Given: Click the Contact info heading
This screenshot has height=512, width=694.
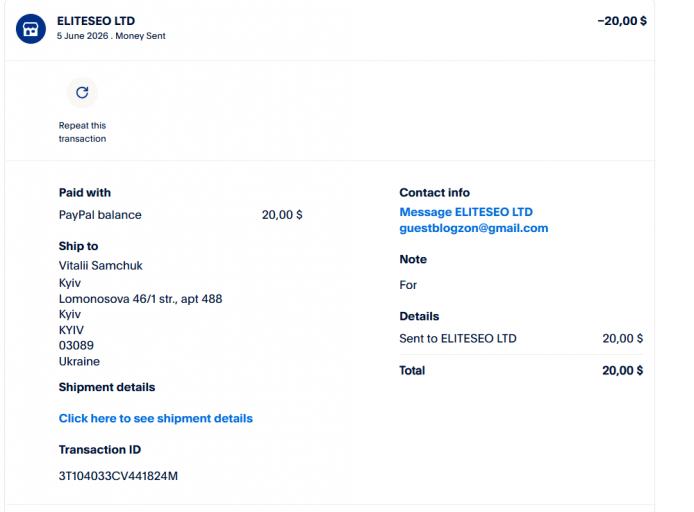Looking at the screenshot, I should [434, 192].
